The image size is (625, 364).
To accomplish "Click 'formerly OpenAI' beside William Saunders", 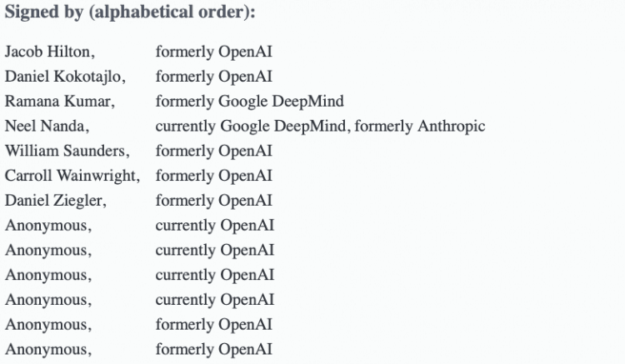I will coord(214,151).
